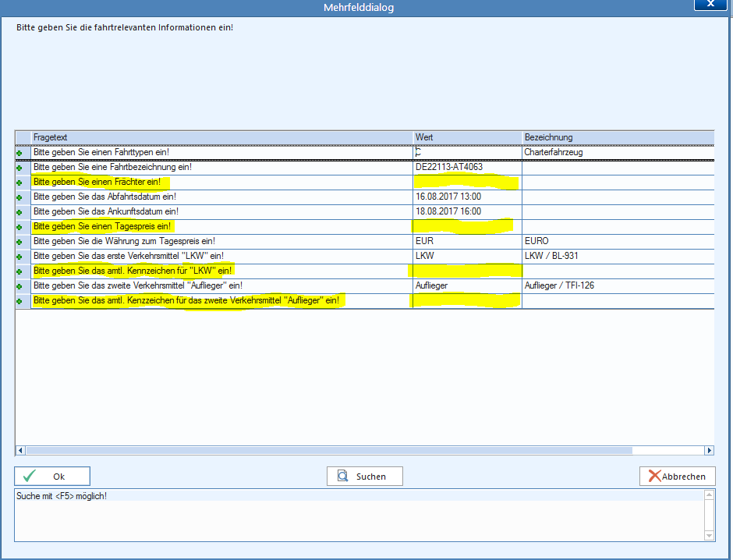733x560 pixels.
Task: Click the green plus icon beside Ankunftsdatum row
Action: pos(19,213)
